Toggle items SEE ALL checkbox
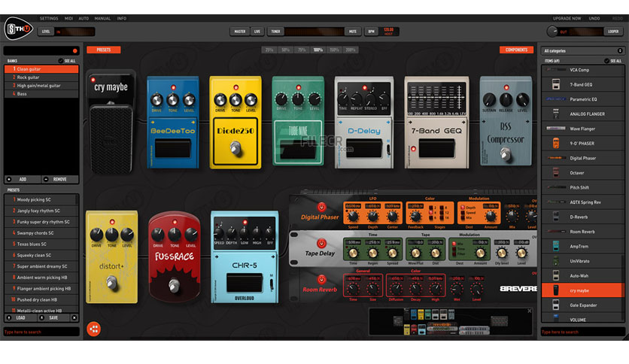629x364 pixels. click(x=606, y=61)
